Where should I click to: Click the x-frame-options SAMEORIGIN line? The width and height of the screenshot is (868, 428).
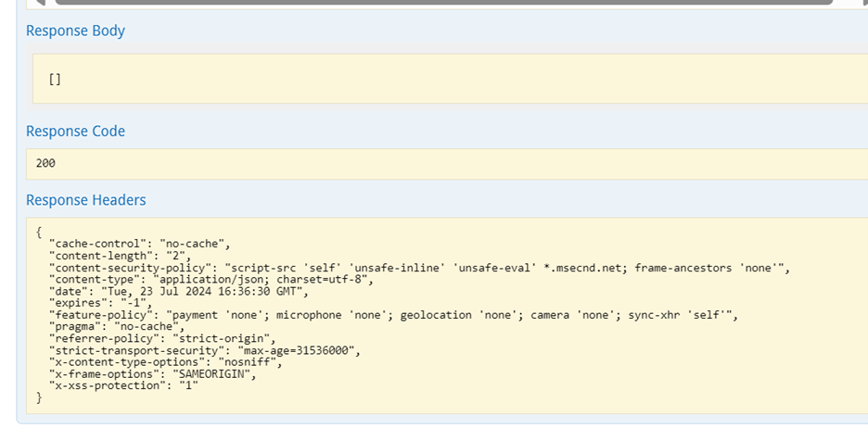click(153, 374)
